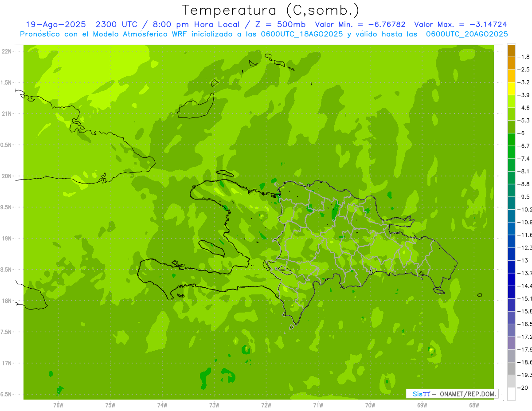
Task: Click the '-20' legend value
Action: coord(524,388)
